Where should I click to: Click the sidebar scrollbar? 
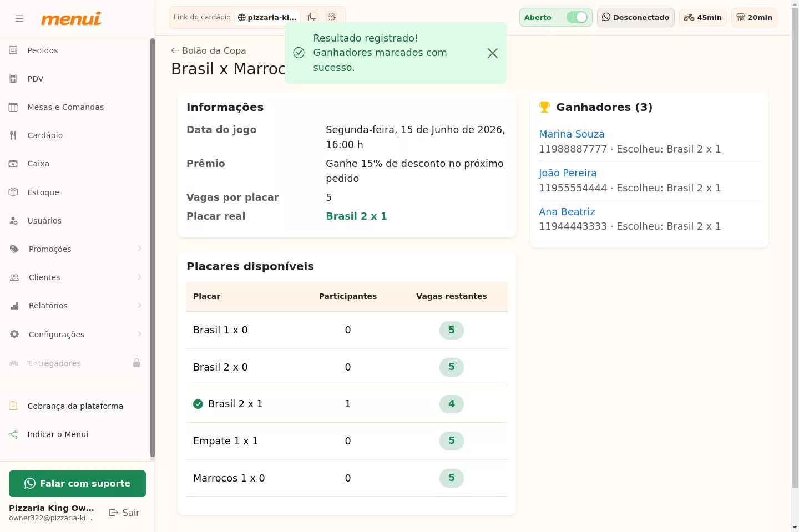[153, 248]
